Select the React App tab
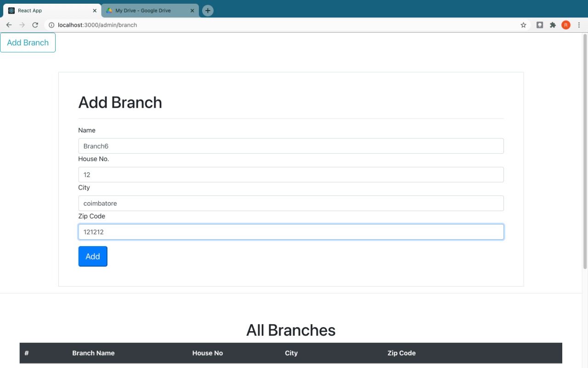This screenshot has height=368, width=588. point(46,11)
